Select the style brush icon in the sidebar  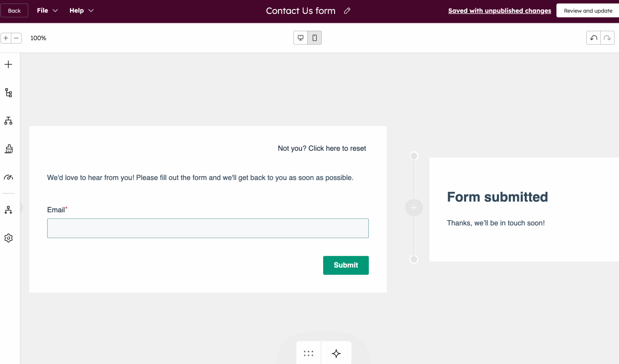[8, 148]
